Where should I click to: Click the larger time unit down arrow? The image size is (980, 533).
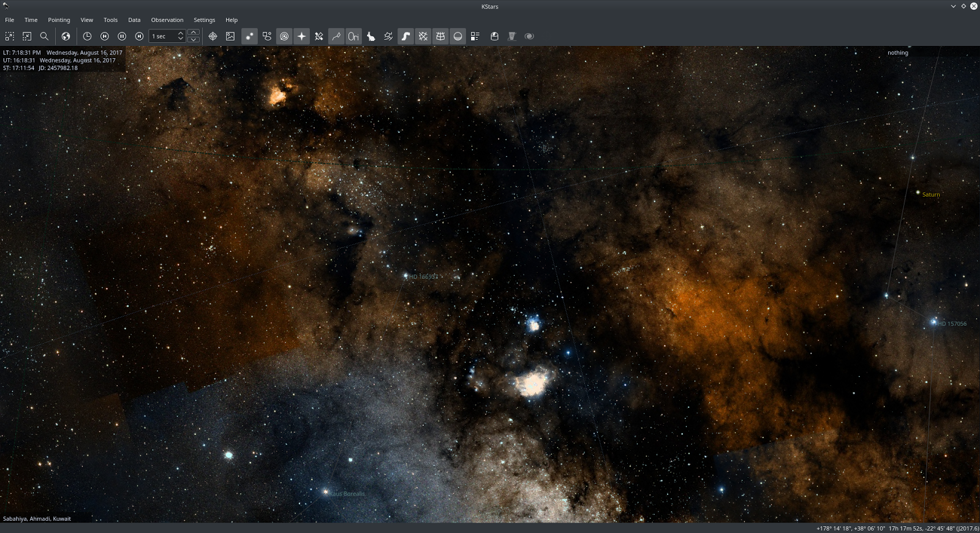(194, 40)
